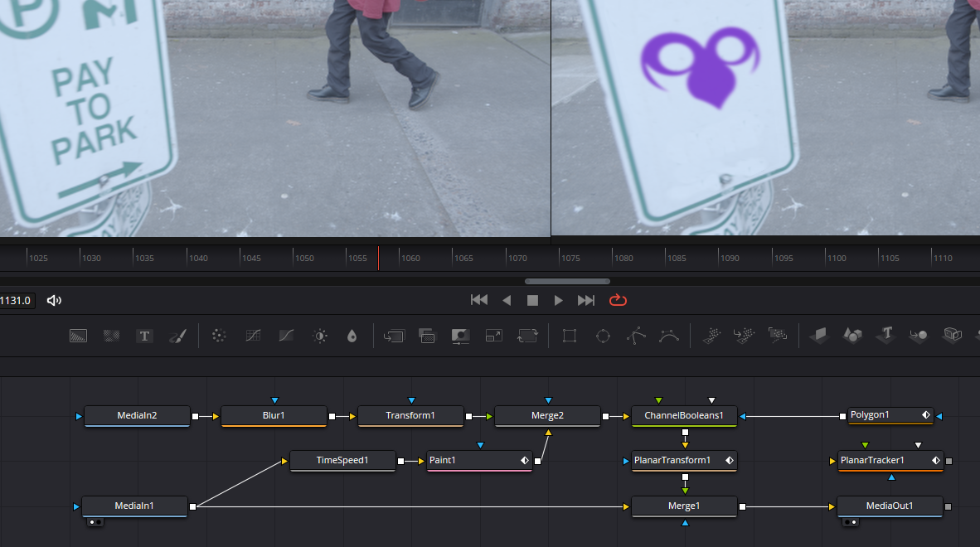
Task: Add a Color Curves node from toolbar
Action: point(253,336)
